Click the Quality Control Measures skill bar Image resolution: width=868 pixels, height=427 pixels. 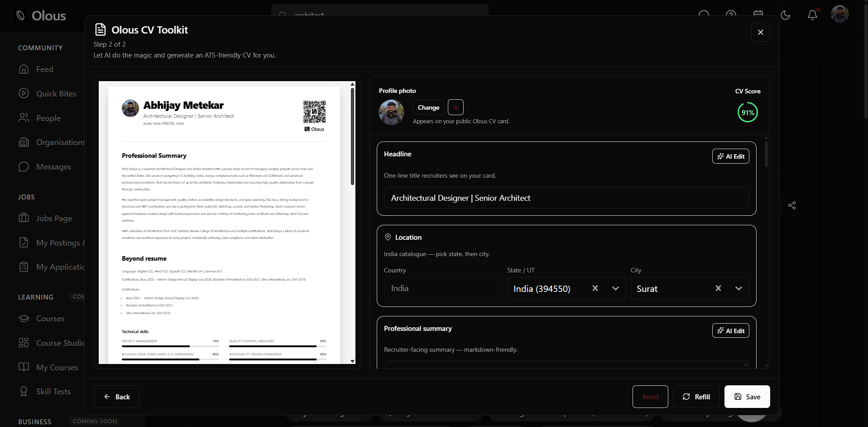[278, 346]
